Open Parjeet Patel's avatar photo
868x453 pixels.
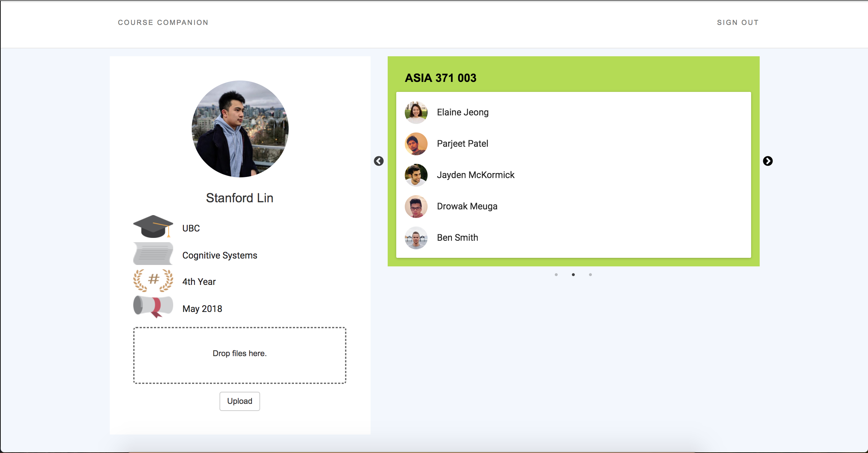(x=416, y=144)
